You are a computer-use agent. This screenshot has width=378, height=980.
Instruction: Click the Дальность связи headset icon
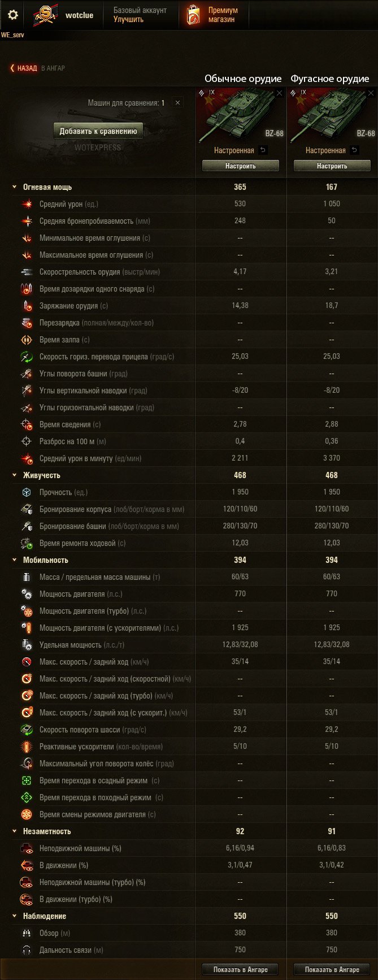[27, 950]
